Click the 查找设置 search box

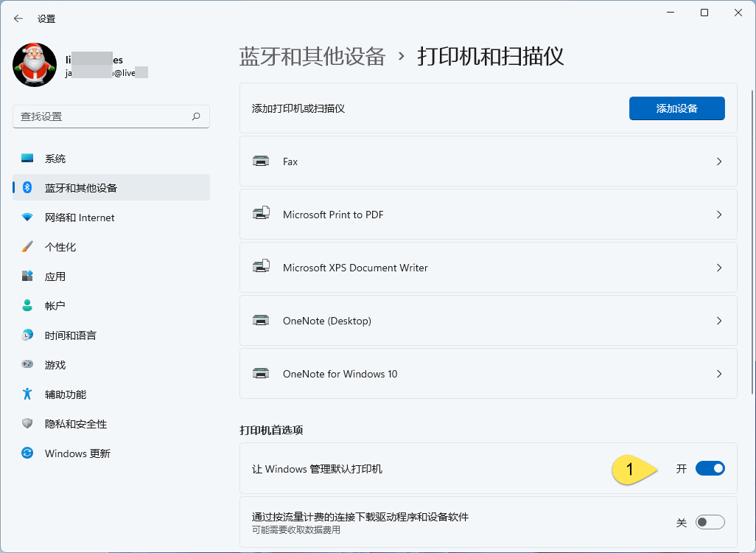[x=111, y=116]
